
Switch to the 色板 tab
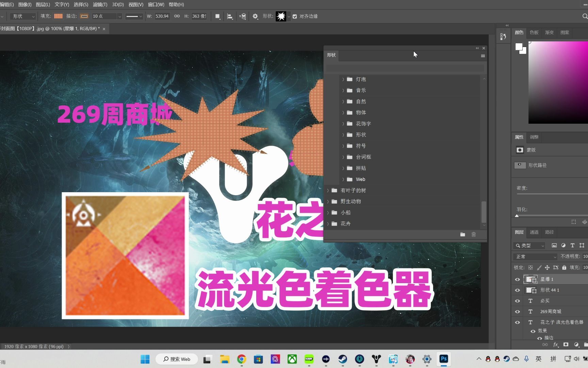534,32
